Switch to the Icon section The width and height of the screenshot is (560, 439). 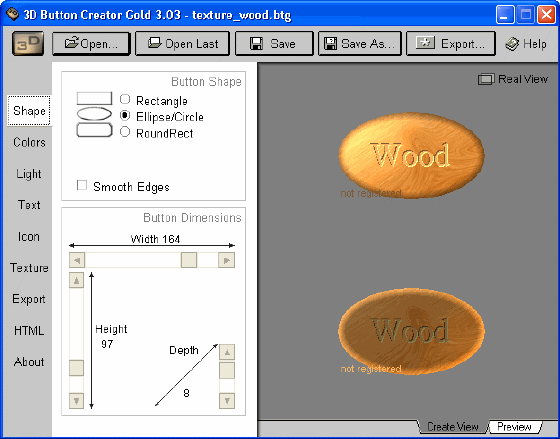29,236
